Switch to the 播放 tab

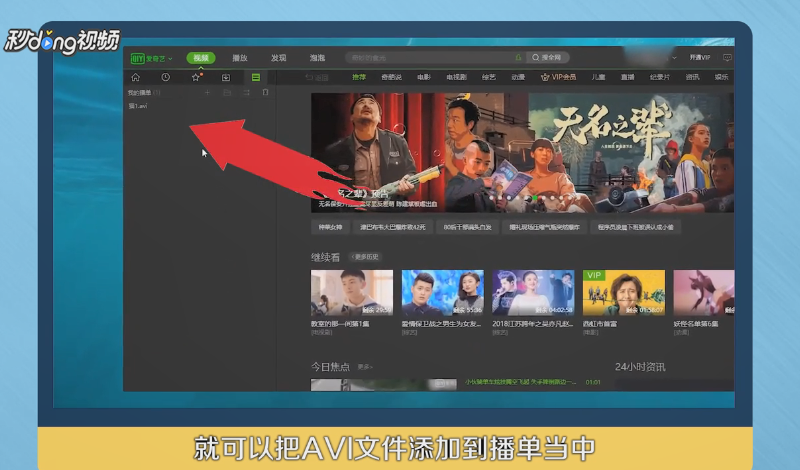tap(240, 58)
